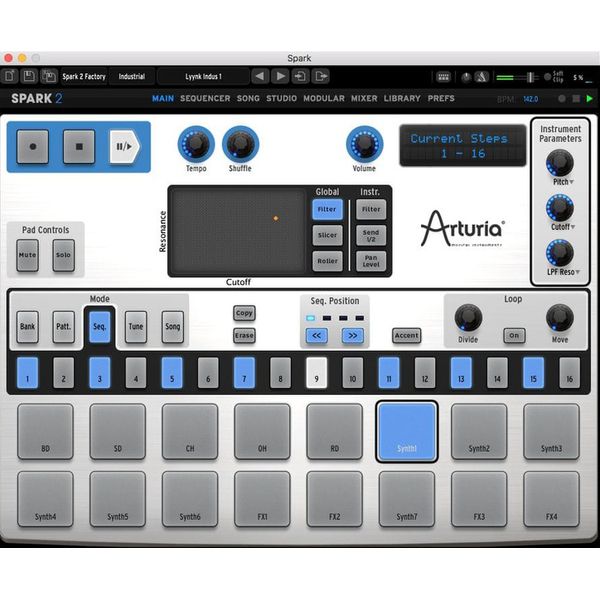The image size is (600, 600).
Task: Select the Bank mode button
Action: coord(28,327)
